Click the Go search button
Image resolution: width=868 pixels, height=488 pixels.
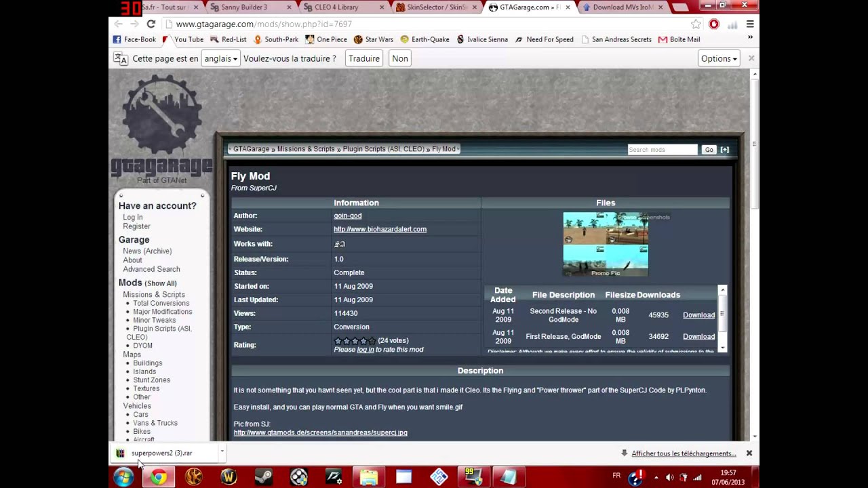point(709,150)
